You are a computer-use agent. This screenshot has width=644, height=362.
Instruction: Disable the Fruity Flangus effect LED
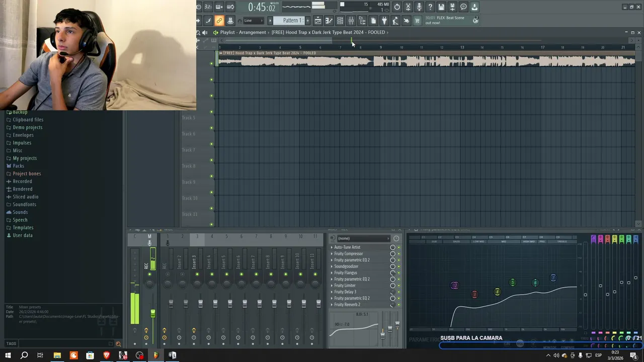[x=399, y=273]
